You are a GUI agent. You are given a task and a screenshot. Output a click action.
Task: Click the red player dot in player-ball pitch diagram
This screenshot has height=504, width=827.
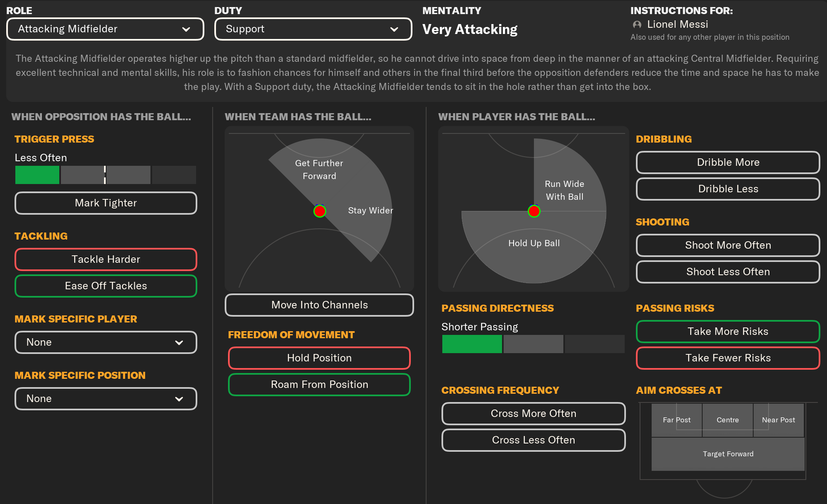click(x=534, y=211)
